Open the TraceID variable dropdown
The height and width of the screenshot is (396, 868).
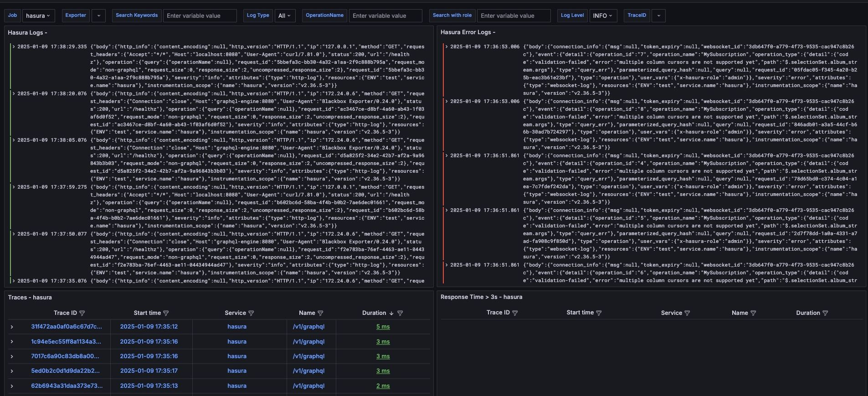(658, 15)
